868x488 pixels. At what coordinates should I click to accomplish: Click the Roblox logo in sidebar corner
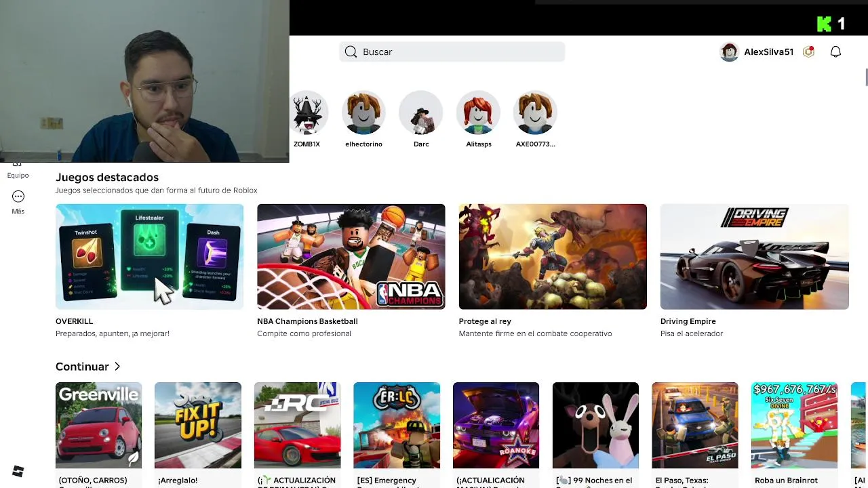click(x=18, y=472)
